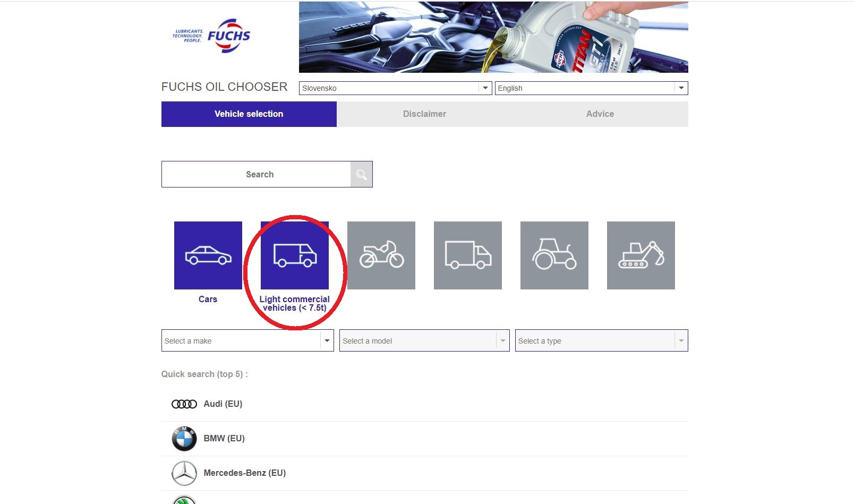Choose the excavator construction equipment icon
854x504 pixels.
[x=641, y=255]
